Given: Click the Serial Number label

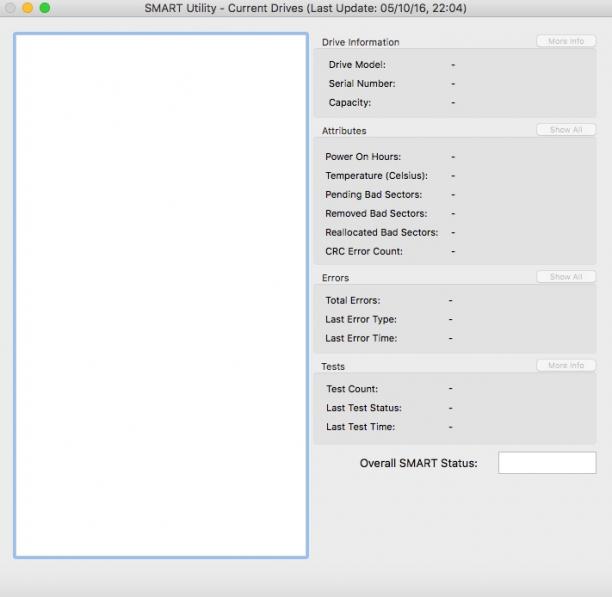Looking at the screenshot, I should [x=362, y=84].
